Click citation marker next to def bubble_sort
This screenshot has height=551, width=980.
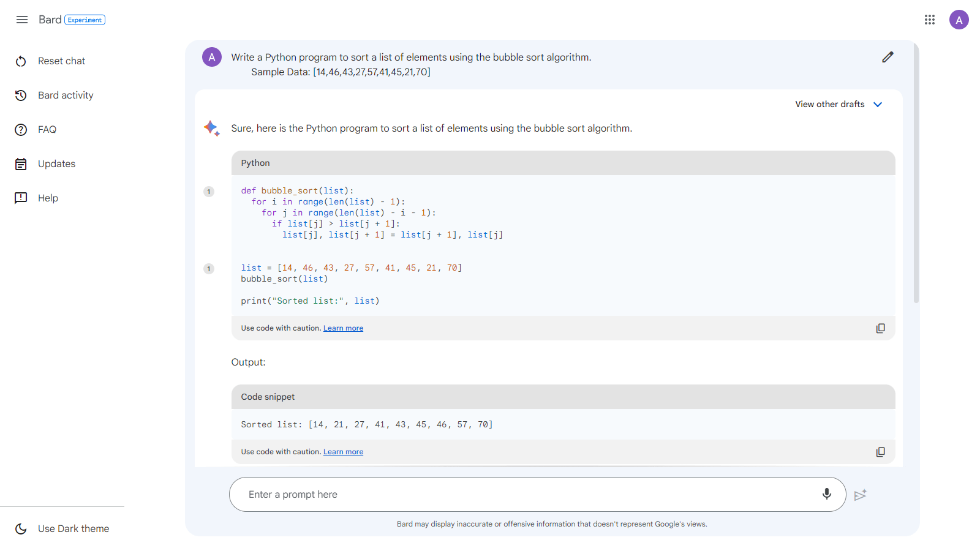tap(209, 192)
